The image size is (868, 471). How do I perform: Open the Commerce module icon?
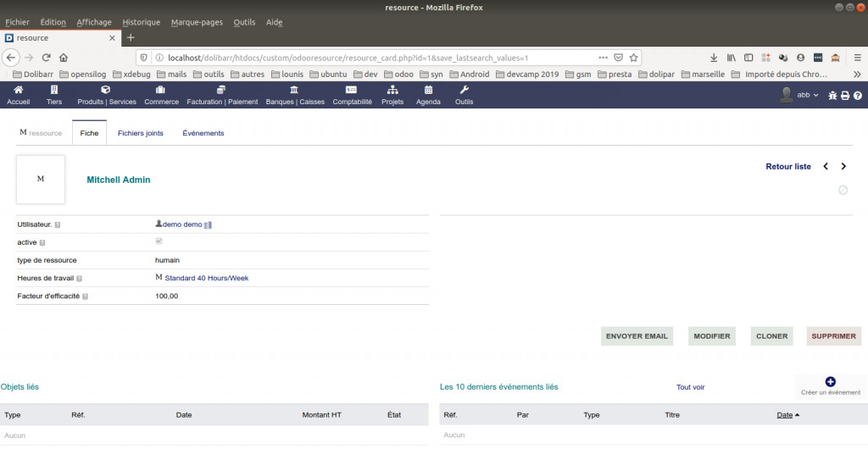coord(160,90)
